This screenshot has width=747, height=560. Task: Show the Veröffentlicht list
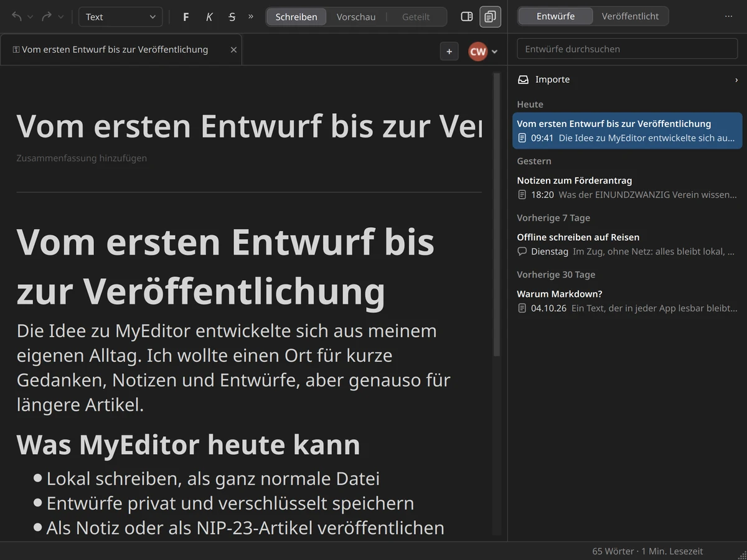631,16
